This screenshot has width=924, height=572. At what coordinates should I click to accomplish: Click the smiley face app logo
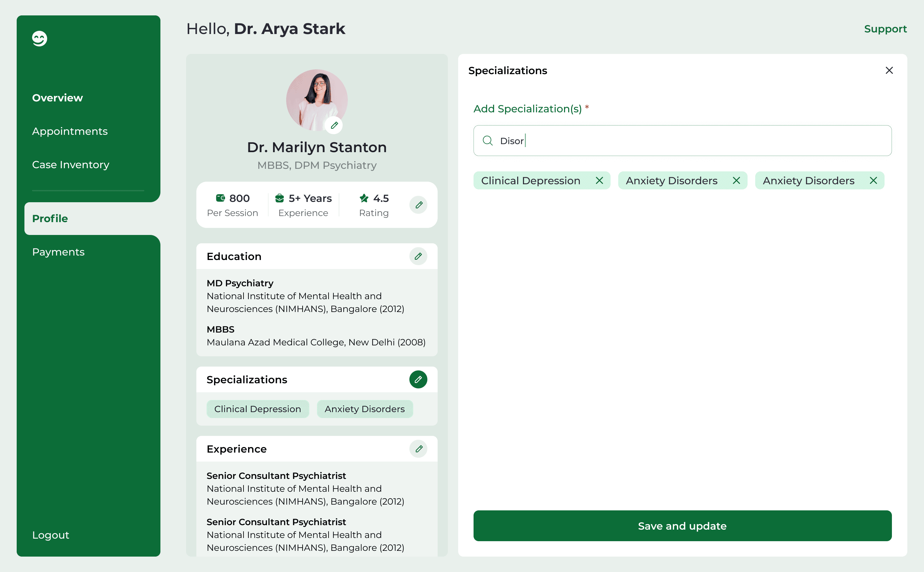[39, 39]
